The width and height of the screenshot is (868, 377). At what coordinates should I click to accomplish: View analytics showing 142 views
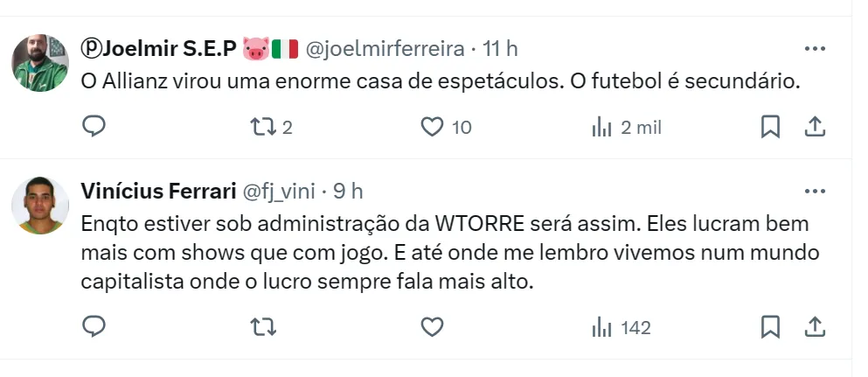pos(601,328)
